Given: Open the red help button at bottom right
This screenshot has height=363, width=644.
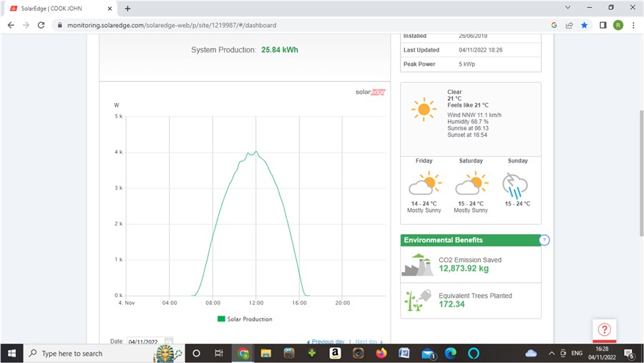Looking at the screenshot, I should point(604,329).
